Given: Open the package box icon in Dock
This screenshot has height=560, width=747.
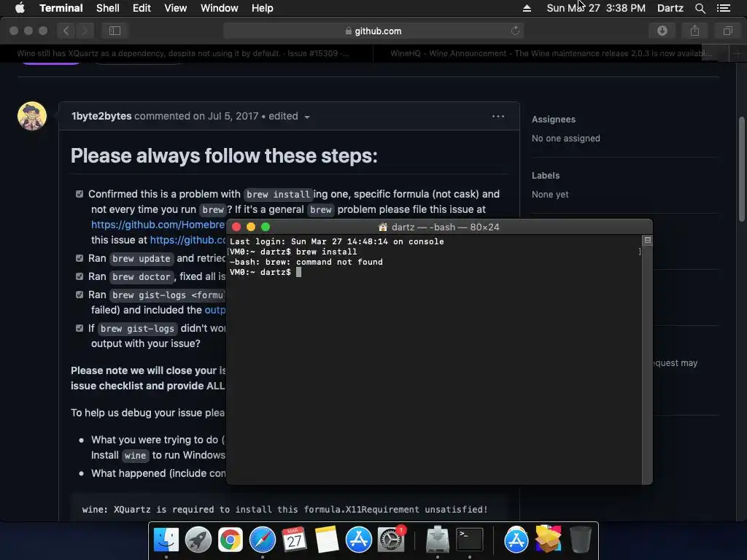Looking at the screenshot, I should point(548,540).
